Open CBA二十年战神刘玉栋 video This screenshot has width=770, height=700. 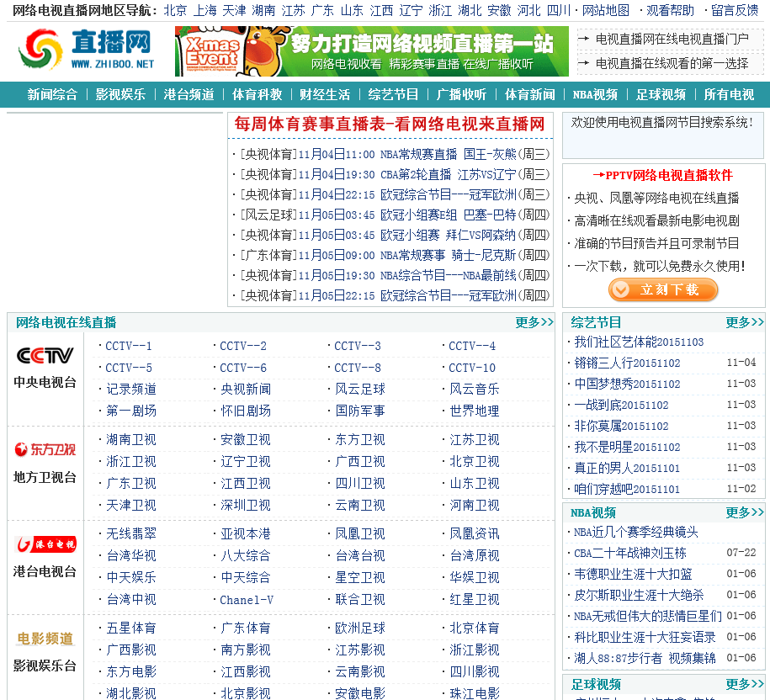point(630,554)
